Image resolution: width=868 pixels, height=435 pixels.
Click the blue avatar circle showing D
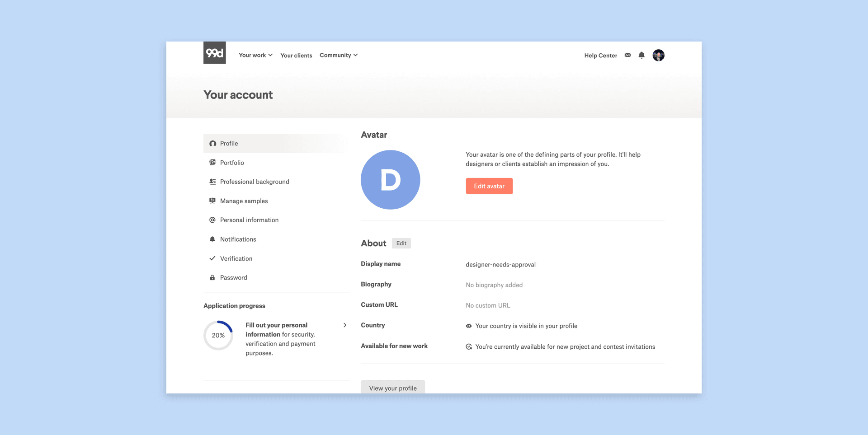coord(390,179)
